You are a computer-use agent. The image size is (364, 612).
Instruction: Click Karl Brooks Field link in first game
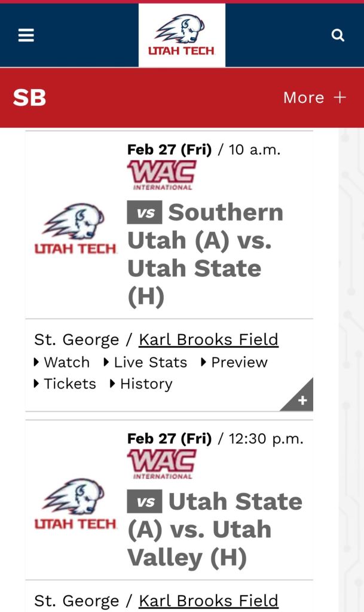(x=208, y=339)
